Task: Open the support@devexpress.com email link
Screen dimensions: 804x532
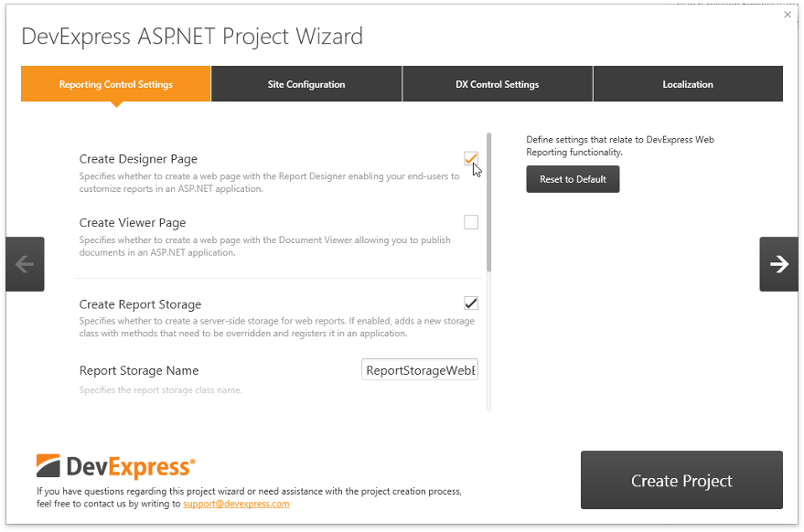Action: pos(236,504)
